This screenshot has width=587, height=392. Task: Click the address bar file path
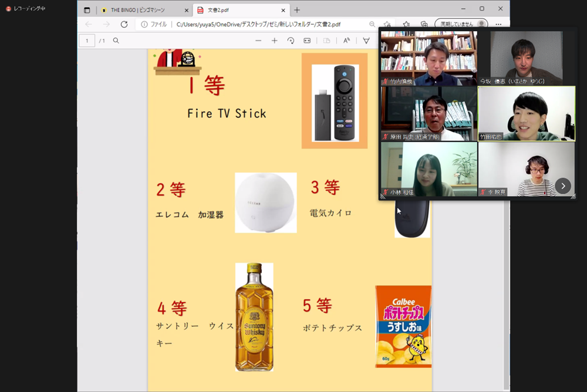click(x=258, y=25)
